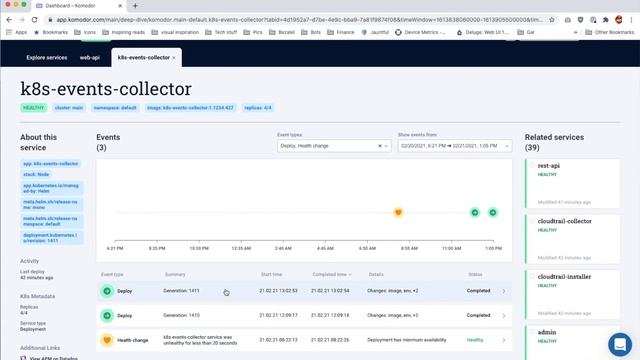Open the Show events from date range dropdown
The height and width of the screenshot is (360, 640).
coord(455,146)
